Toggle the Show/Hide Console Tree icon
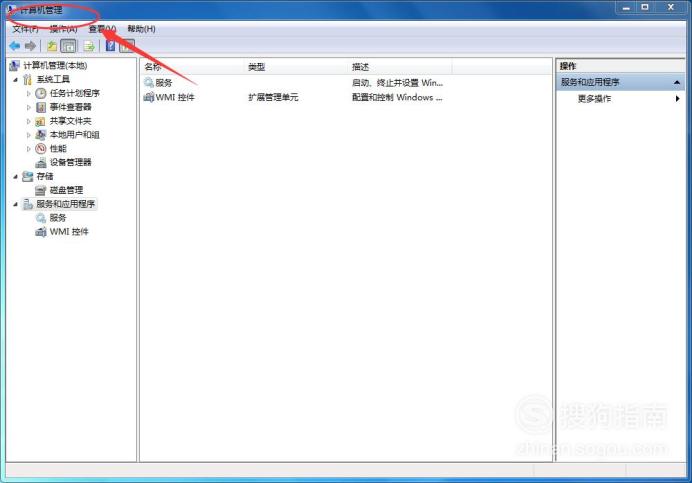This screenshot has height=483, width=692. 68,46
